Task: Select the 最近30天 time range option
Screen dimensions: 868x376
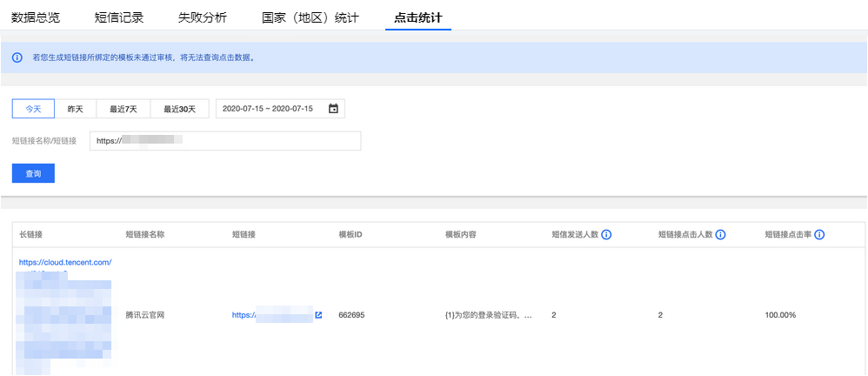Action: [x=178, y=109]
